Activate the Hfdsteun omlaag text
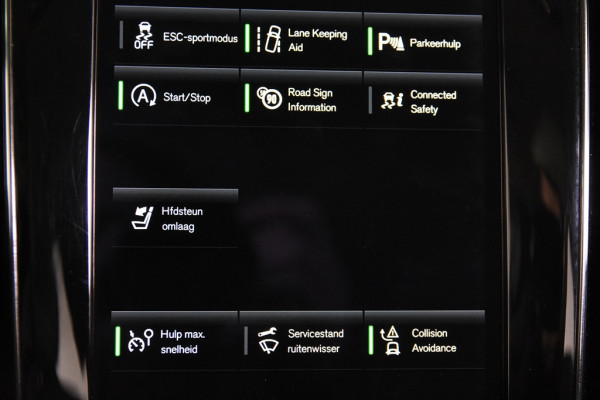Image resolution: width=600 pixels, height=400 pixels. (182, 219)
